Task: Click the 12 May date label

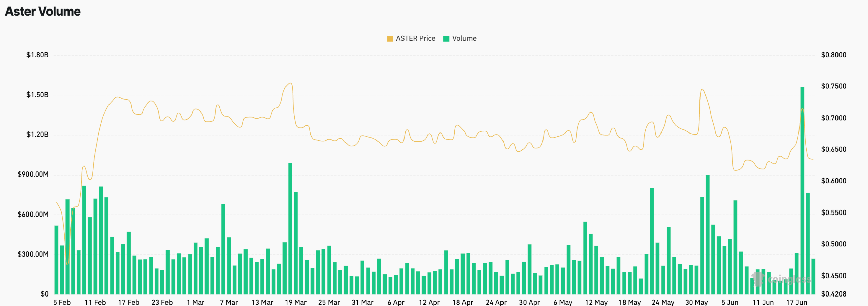Action: click(596, 302)
